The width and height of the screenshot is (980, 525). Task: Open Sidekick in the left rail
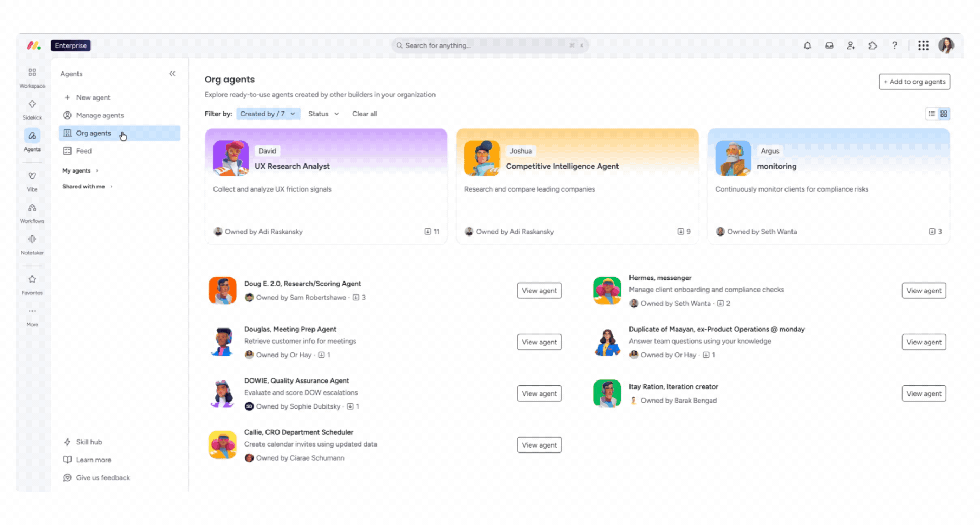click(x=32, y=109)
